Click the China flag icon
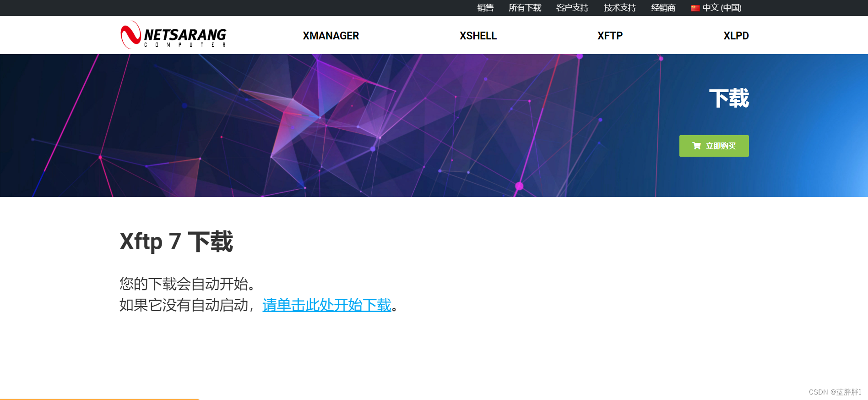 pos(695,8)
